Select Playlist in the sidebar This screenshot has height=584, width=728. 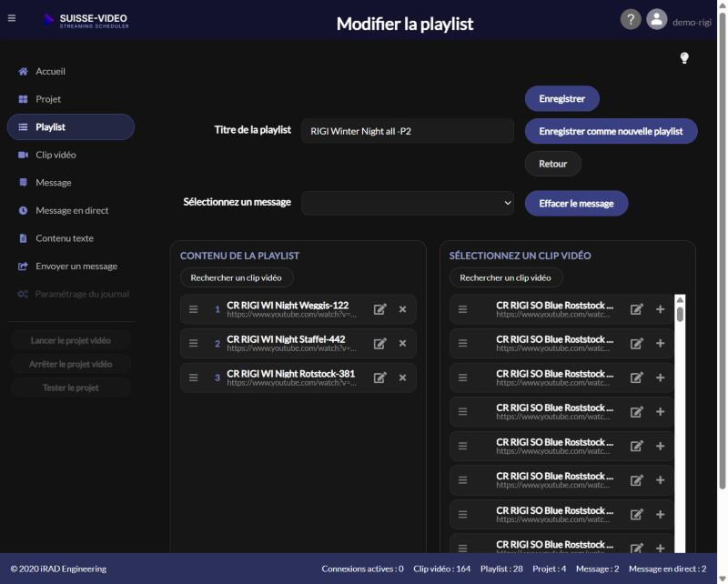71,126
